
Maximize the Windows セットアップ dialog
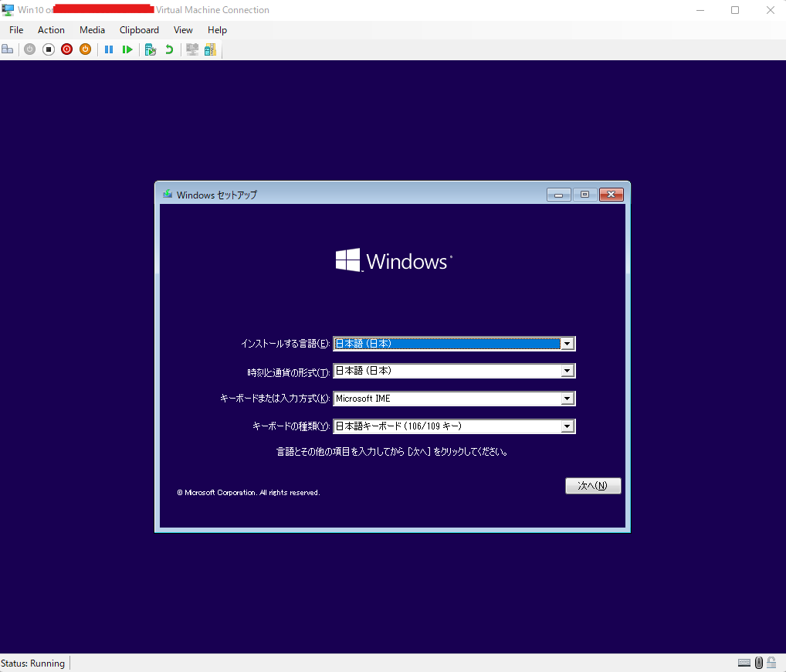(x=584, y=195)
